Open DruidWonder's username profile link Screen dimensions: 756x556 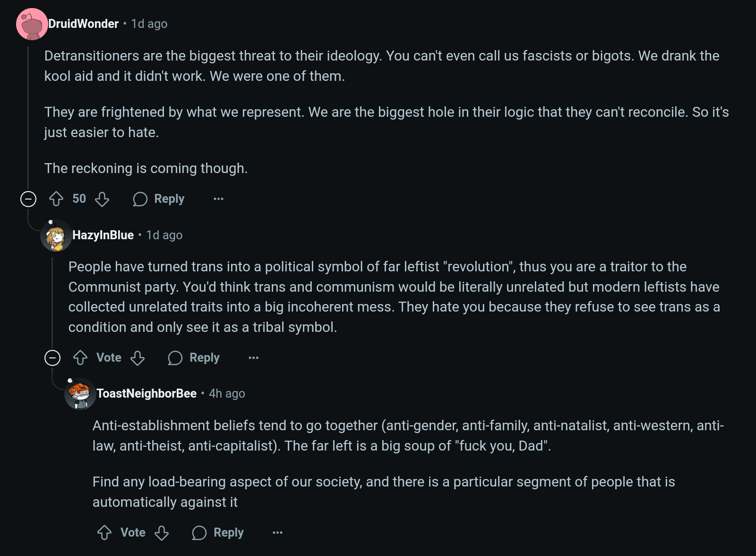tap(84, 24)
